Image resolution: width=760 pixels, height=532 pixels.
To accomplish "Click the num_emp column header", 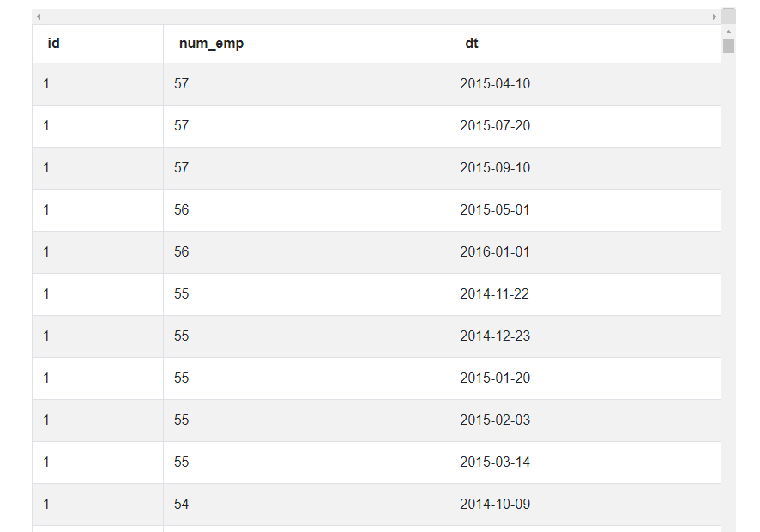I will pos(211,44).
